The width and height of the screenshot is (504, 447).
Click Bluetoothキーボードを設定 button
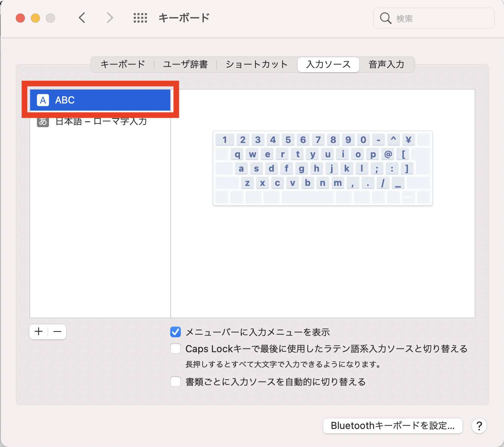[393, 426]
